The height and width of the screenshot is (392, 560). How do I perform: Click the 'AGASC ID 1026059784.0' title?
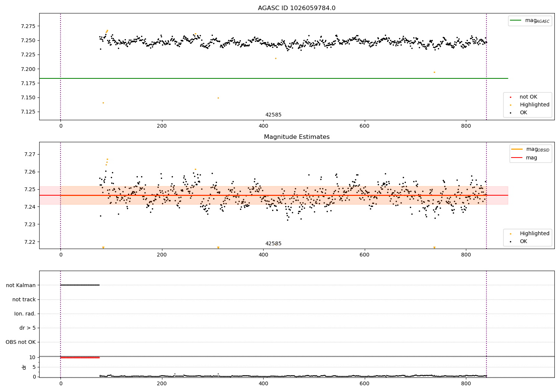pyautogui.click(x=296, y=8)
